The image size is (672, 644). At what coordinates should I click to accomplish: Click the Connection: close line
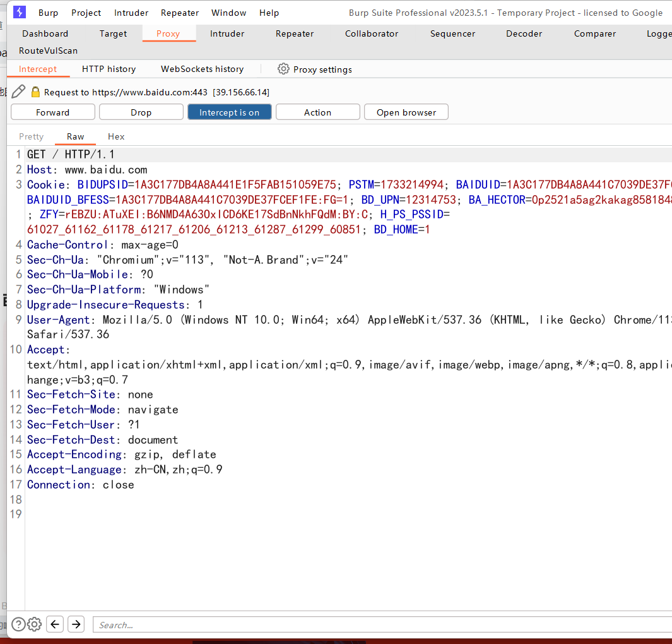[81, 485]
